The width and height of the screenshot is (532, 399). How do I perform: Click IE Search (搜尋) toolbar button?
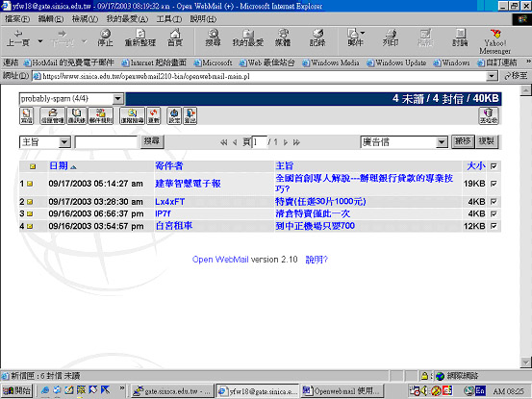[213, 38]
